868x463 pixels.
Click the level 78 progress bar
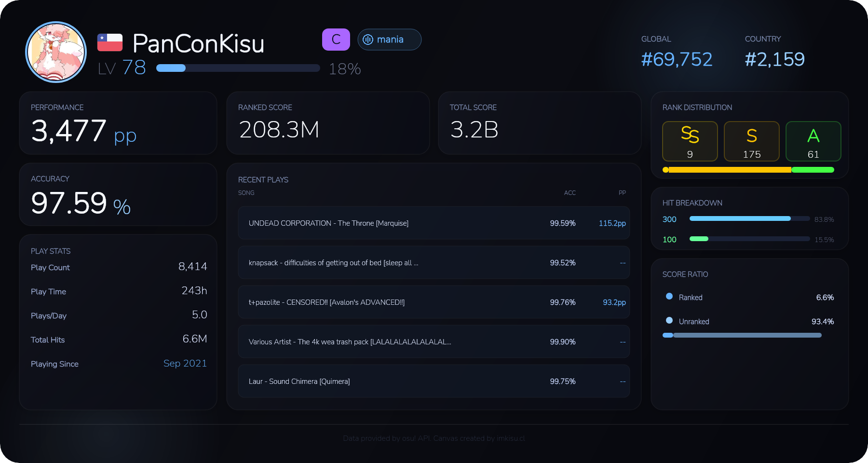coord(238,68)
